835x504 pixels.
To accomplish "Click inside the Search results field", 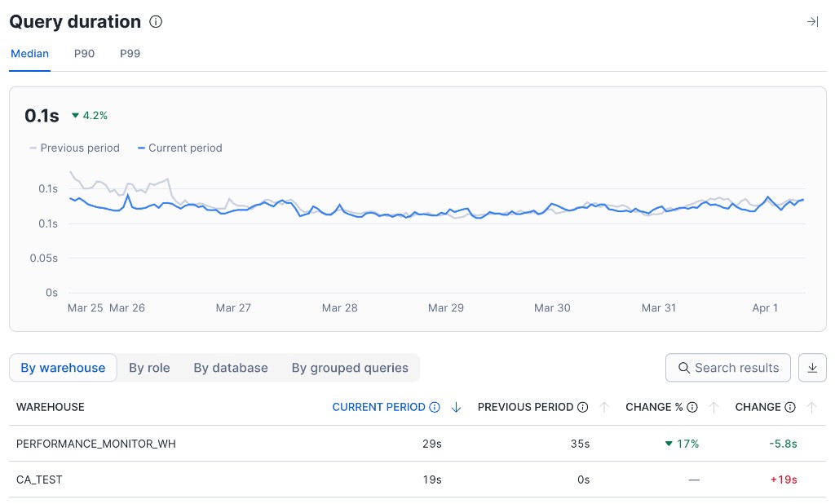I will click(734, 368).
